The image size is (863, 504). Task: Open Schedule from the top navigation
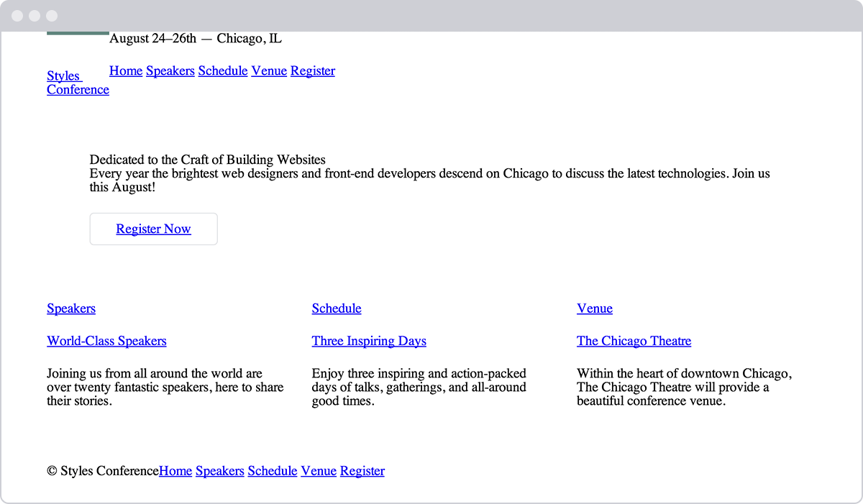pyautogui.click(x=222, y=70)
